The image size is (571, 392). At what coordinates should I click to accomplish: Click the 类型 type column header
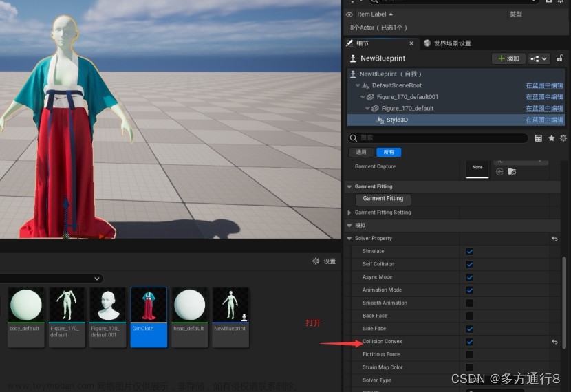point(516,14)
